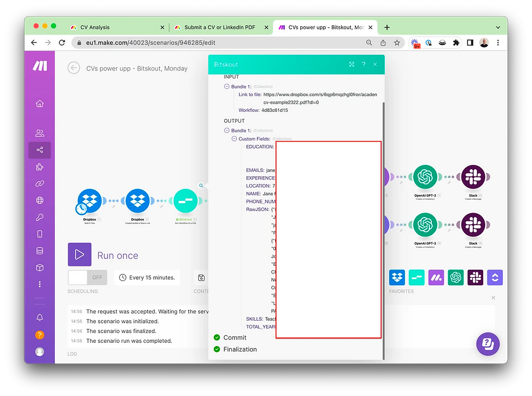Viewport: 532px width, 396px height.
Task: Collapse INPUT Bundle 1 in Bitskout panel
Action: (x=227, y=86)
